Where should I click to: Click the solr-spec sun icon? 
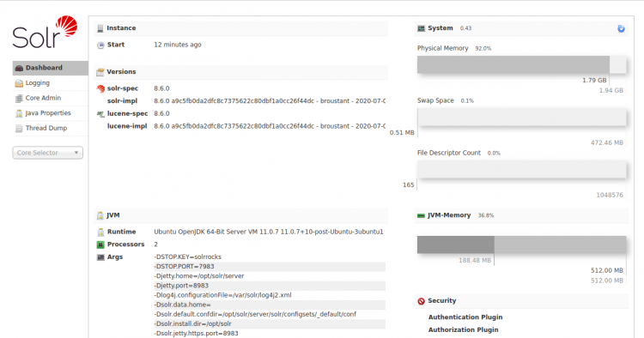click(x=100, y=88)
